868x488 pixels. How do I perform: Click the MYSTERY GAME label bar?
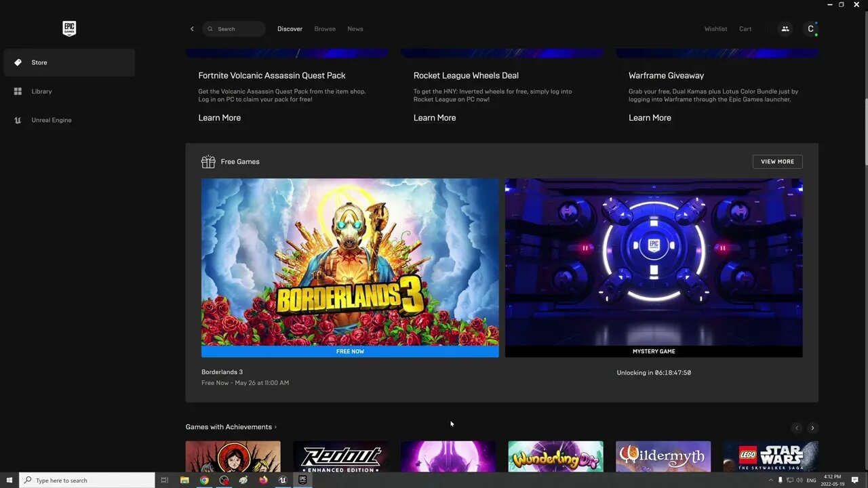tap(654, 352)
